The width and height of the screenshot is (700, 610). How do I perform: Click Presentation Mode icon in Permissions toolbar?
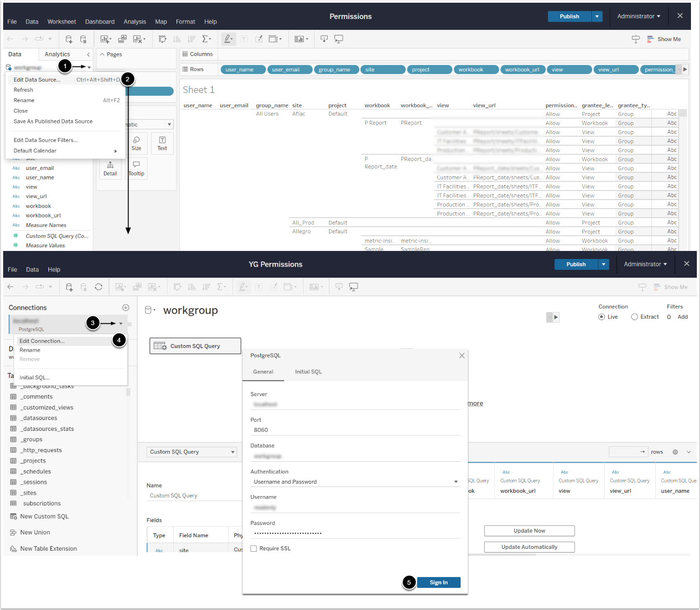click(338, 39)
